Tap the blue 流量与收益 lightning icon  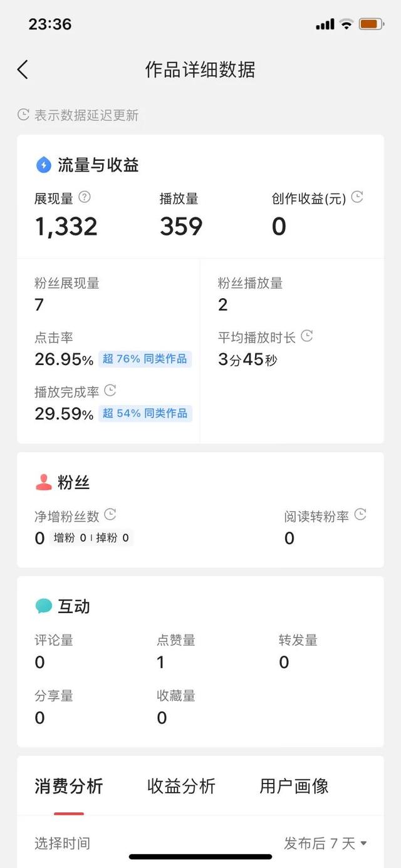click(x=43, y=165)
